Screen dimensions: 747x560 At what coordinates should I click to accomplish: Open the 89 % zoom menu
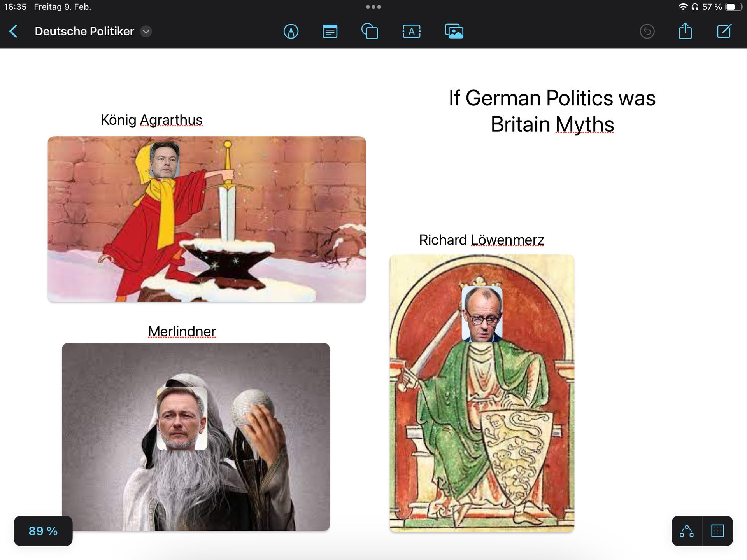pos(43,531)
